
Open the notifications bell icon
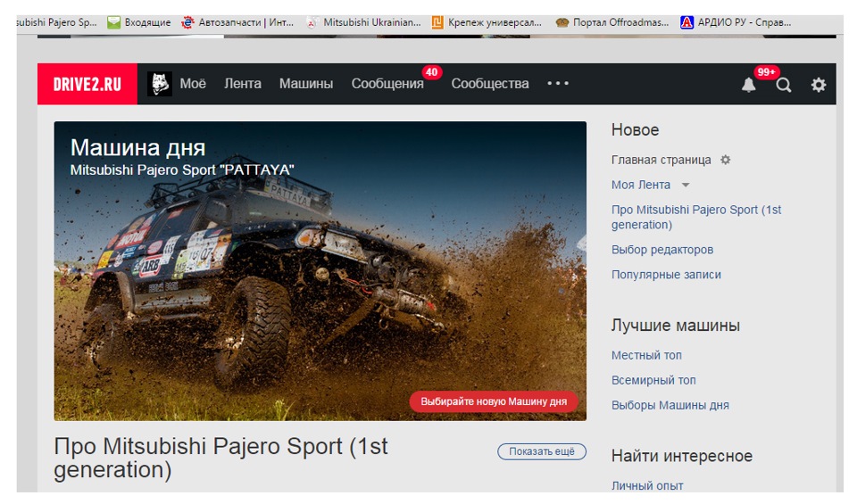pos(748,85)
